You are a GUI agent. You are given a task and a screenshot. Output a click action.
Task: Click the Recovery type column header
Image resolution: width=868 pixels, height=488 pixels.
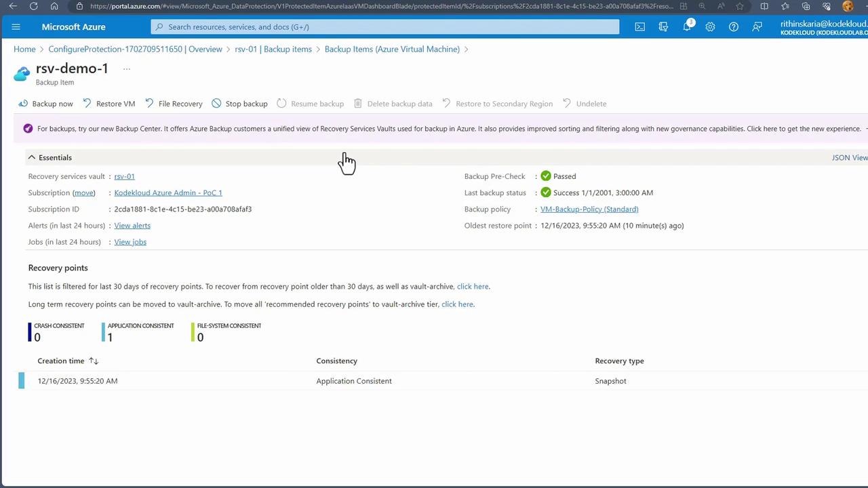tap(619, 361)
